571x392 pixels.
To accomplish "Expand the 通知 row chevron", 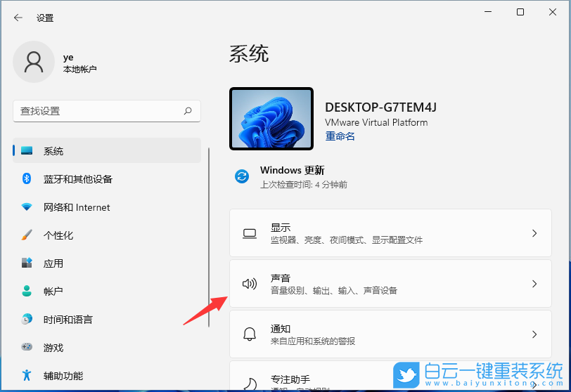I will [534, 334].
